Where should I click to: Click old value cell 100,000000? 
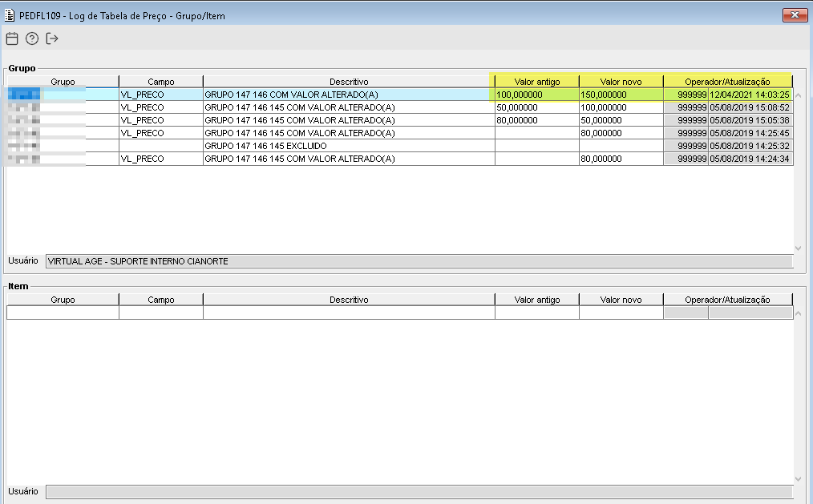point(536,95)
